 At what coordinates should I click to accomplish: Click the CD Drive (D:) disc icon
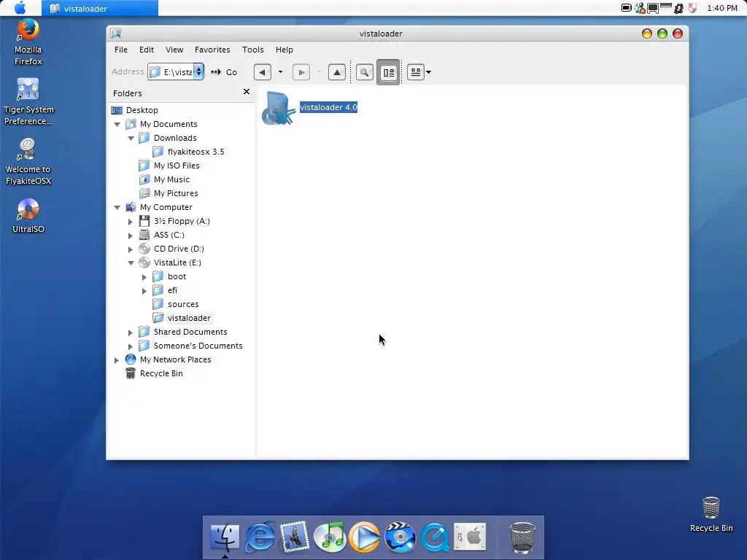pos(144,249)
